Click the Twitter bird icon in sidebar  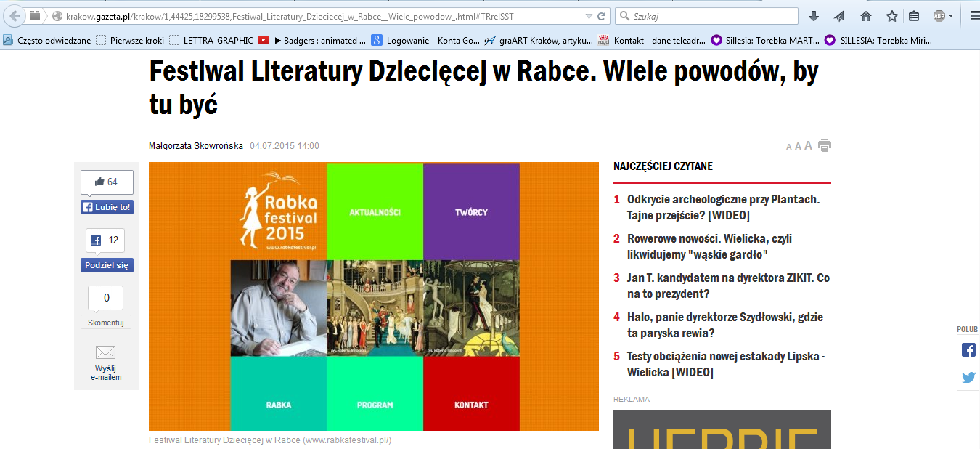pos(968,377)
